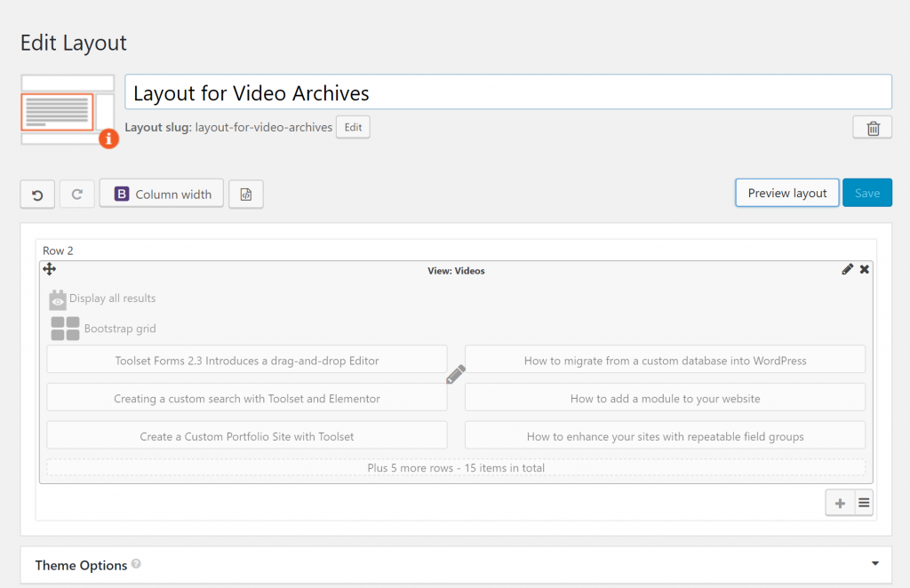This screenshot has height=588, width=910.
Task: Click the Display all results eye icon
Action: [58, 300]
